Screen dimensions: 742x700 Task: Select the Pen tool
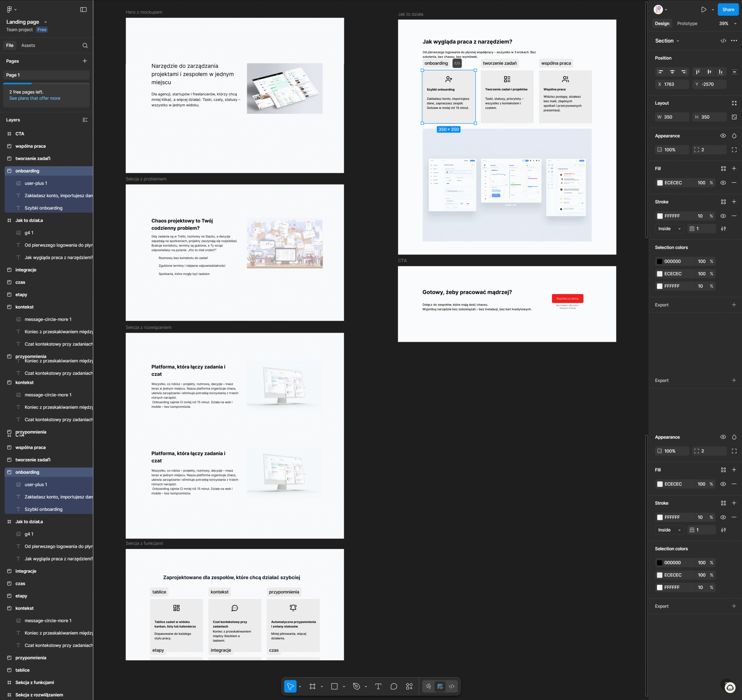tap(357, 686)
